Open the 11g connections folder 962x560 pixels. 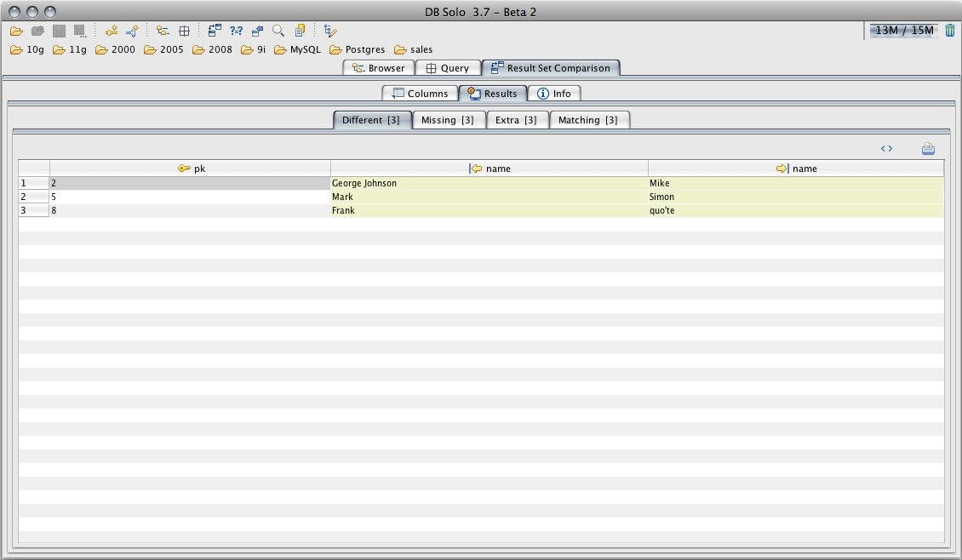tap(69, 49)
